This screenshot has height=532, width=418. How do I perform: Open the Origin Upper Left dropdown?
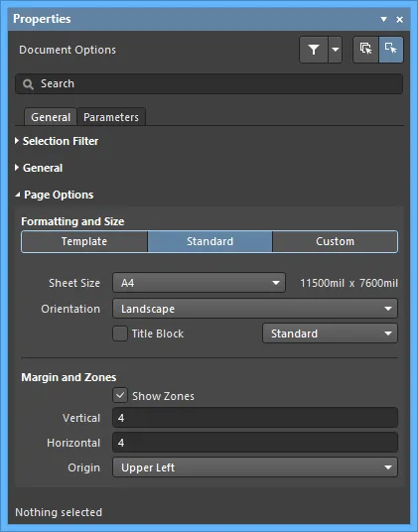click(x=255, y=467)
